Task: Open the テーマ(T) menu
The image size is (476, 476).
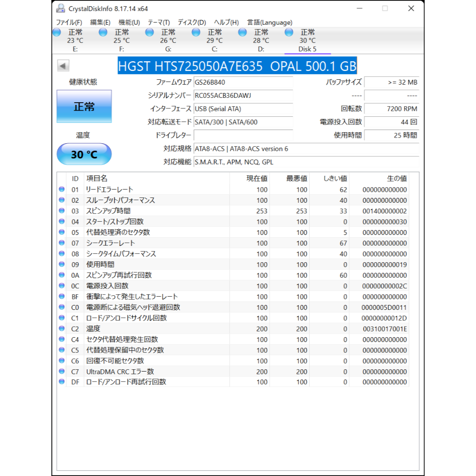Action: point(159,22)
